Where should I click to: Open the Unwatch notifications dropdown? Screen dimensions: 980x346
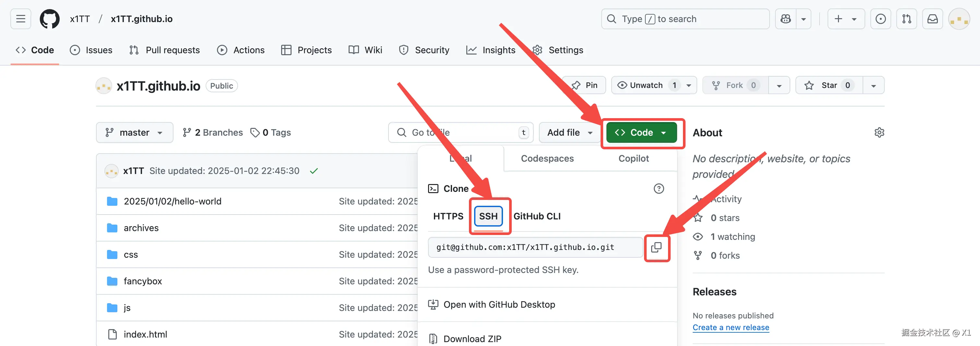pos(654,85)
